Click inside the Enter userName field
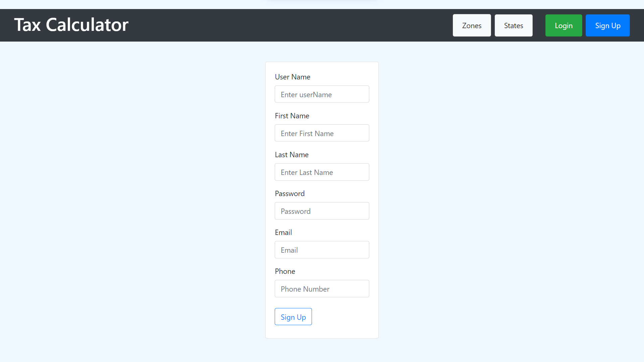The width and height of the screenshot is (644, 362). click(322, 94)
